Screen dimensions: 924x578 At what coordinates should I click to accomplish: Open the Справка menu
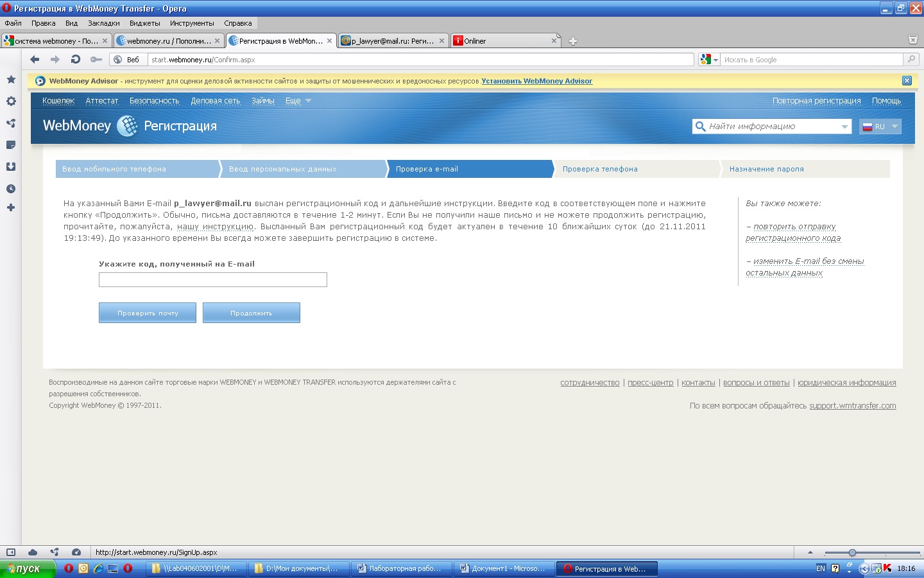coord(238,23)
